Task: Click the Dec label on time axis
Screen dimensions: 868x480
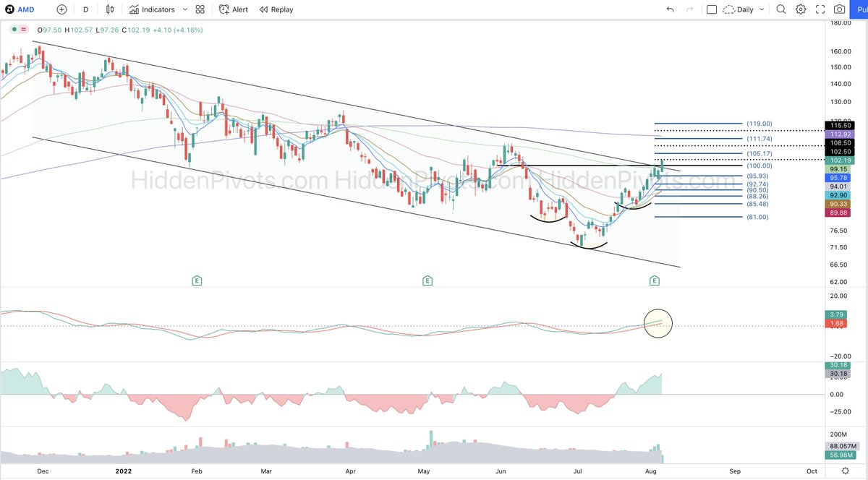Action: (x=43, y=471)
